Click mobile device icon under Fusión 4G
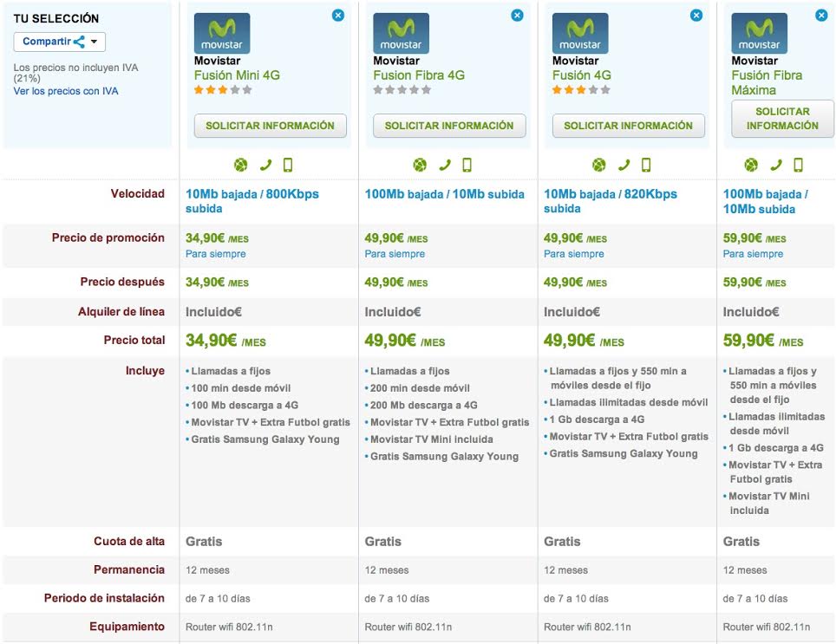836x644 pixels. [x=646, y=166]
